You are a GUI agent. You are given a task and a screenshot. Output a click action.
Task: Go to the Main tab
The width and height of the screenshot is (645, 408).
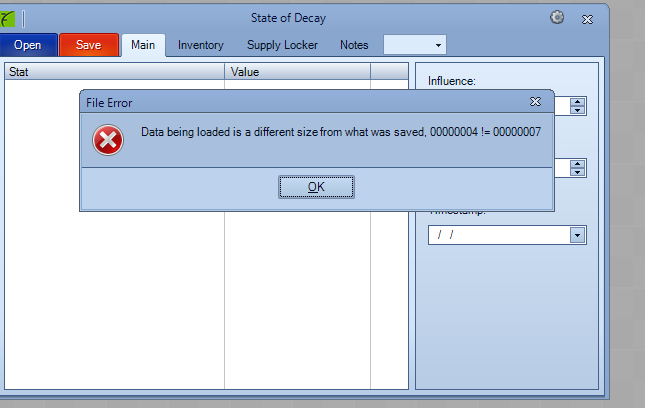pos(142,45)
